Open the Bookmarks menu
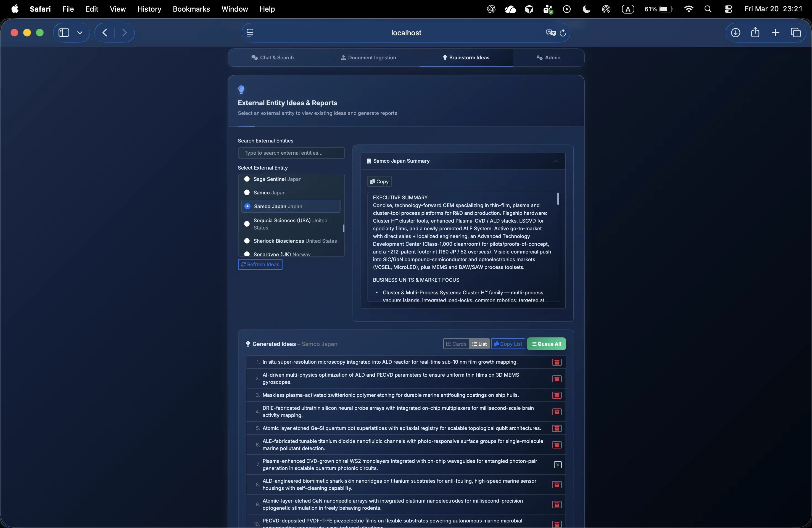 (191, 9)
